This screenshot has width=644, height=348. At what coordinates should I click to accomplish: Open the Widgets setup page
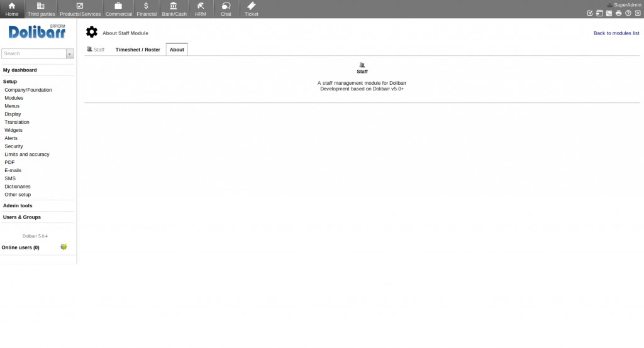(x=14, y=131)
